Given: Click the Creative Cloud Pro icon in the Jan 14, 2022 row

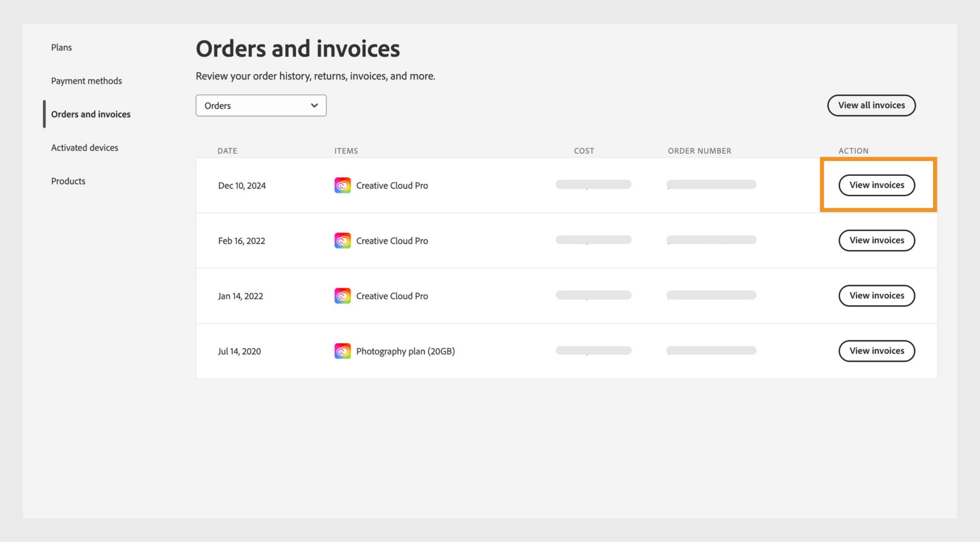Looking at the screenshot, I should [x=342, y=295].
